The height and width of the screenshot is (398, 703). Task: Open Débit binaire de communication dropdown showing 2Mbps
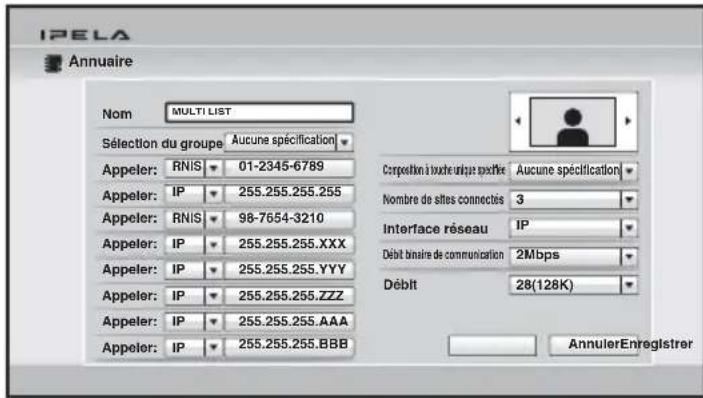tap(573, 256)
